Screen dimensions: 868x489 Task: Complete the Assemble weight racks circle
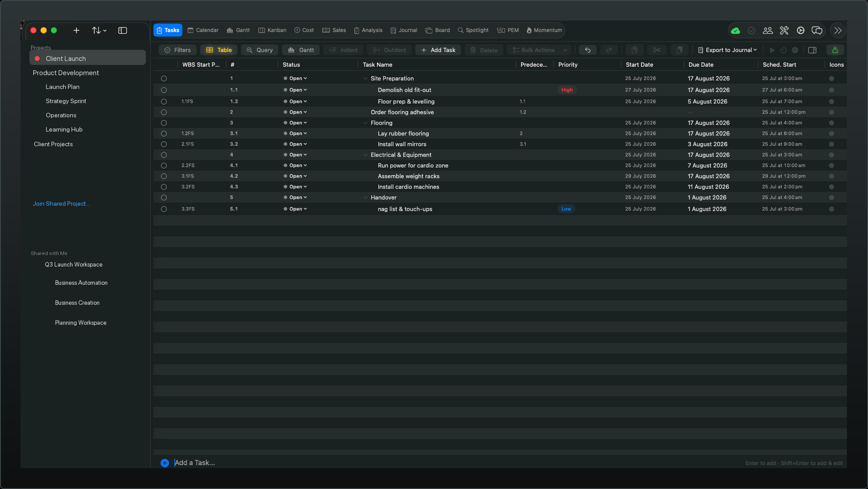tap(164, 176)
